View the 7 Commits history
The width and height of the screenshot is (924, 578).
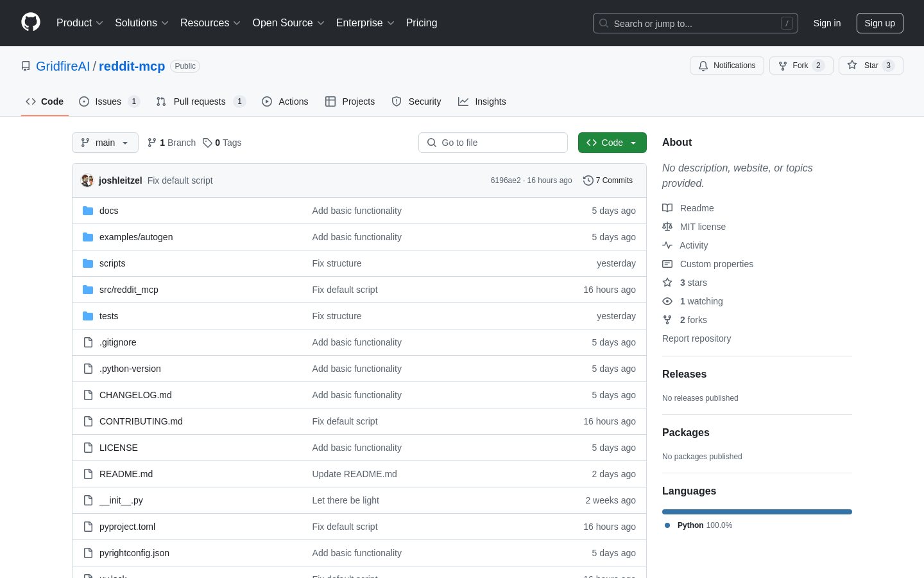pos(608,180)
